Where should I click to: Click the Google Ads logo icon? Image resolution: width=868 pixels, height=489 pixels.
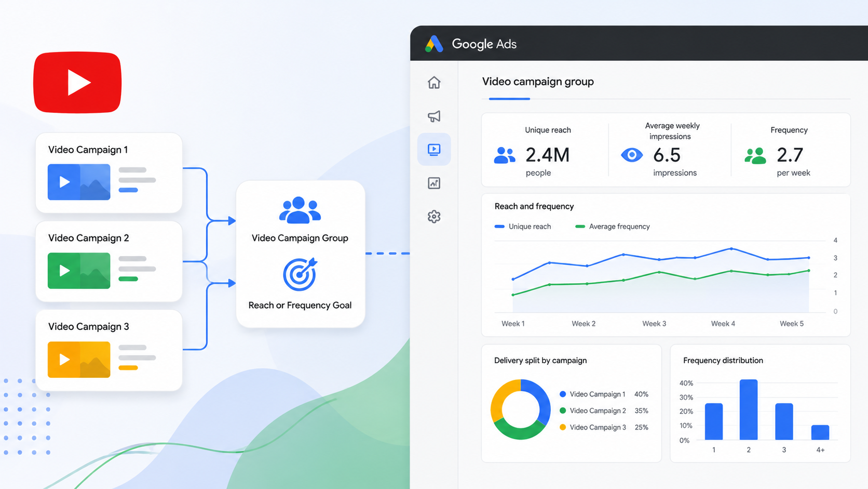(x=434, y=44)
